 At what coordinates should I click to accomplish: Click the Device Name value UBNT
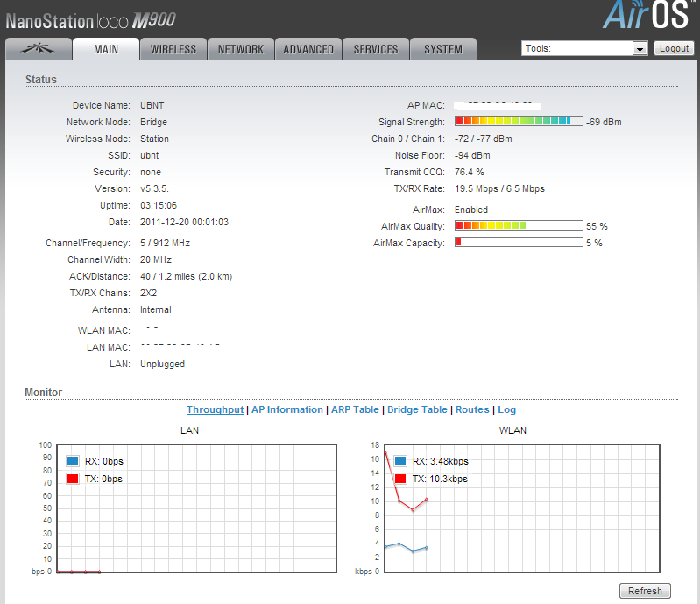[152, 105]
